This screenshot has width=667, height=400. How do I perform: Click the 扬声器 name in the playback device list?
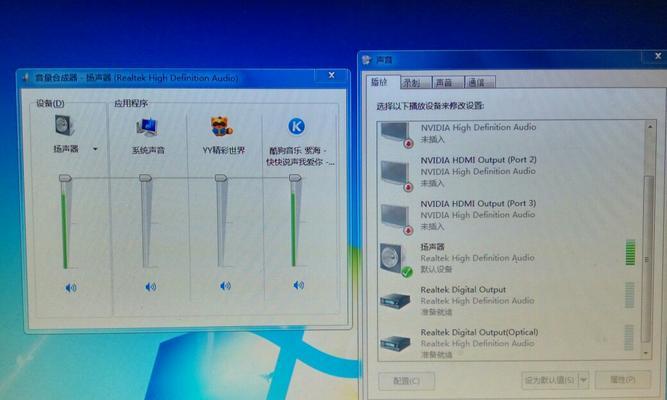pyautogui.click(x=433, y=247)
